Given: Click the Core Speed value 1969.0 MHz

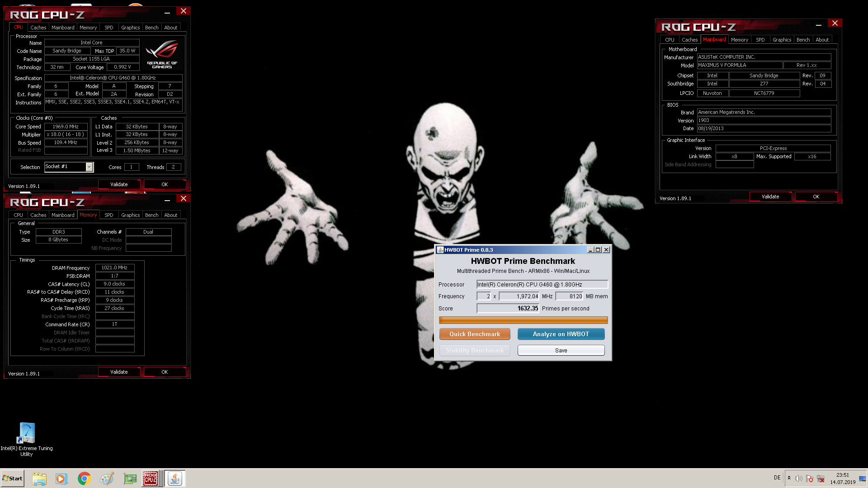Looking at the screenshot, I should [x=66, y=127].
